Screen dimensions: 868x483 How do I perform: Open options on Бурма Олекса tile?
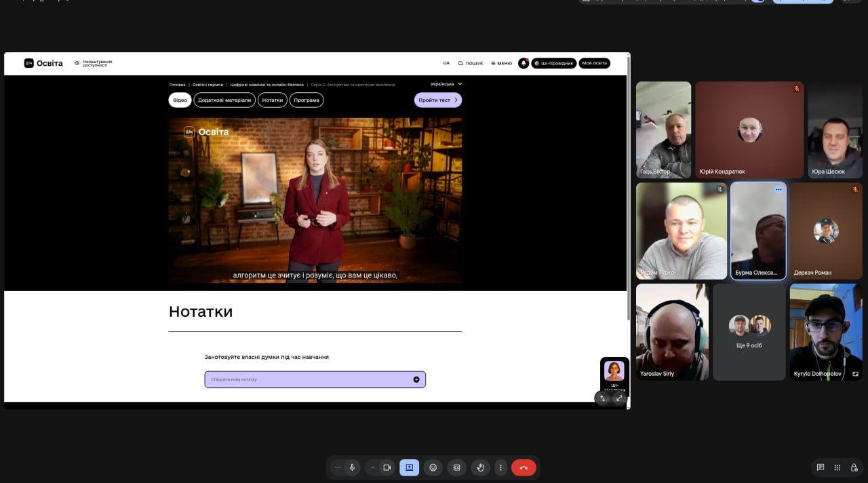[778, 189]
